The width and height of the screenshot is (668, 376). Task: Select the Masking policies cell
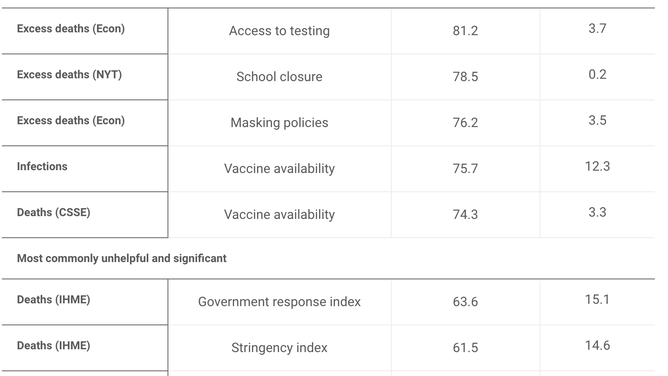279,123
